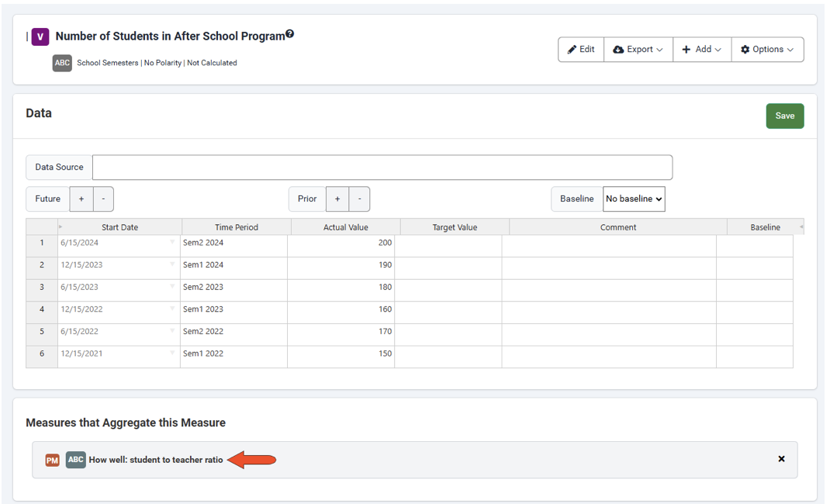Click the orange PM badge icon
This screenshot has height=504, width=830.
tap(52, 460)
